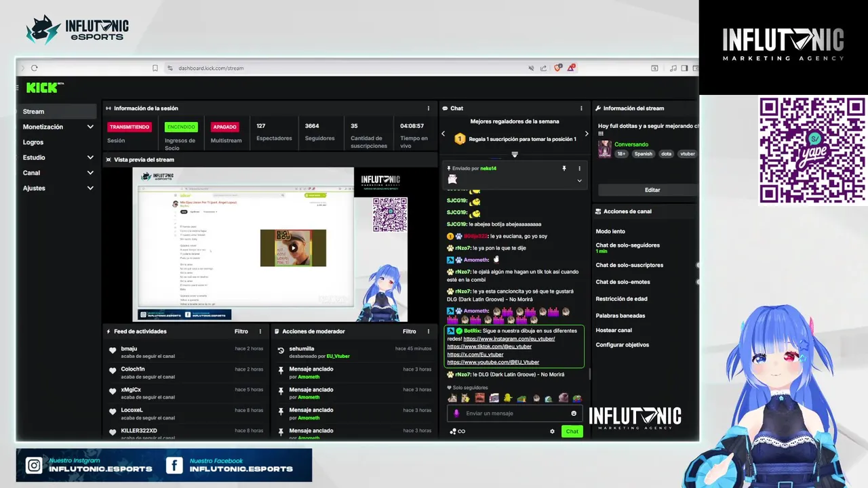Screen dimensions: 868x488
Task: Open the Chat panel three-dot menu
Action: coord(581,108)
